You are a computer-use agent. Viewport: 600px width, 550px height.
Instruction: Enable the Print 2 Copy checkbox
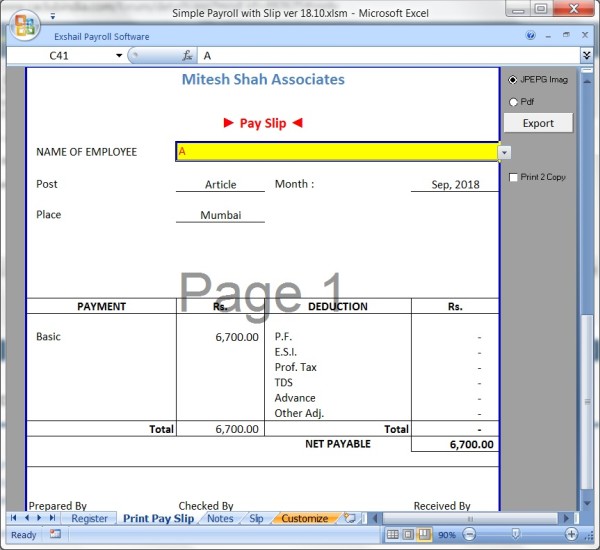[513, 177]
